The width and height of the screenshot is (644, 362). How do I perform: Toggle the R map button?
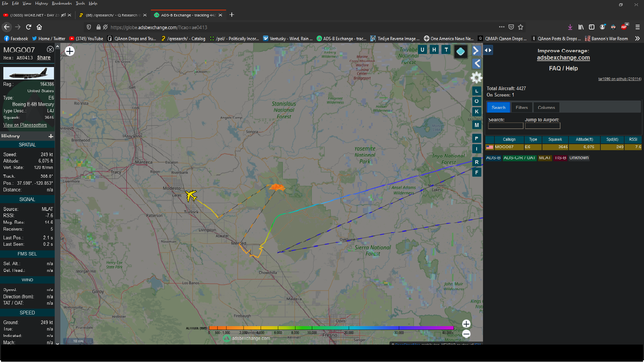tap(477, 162)
